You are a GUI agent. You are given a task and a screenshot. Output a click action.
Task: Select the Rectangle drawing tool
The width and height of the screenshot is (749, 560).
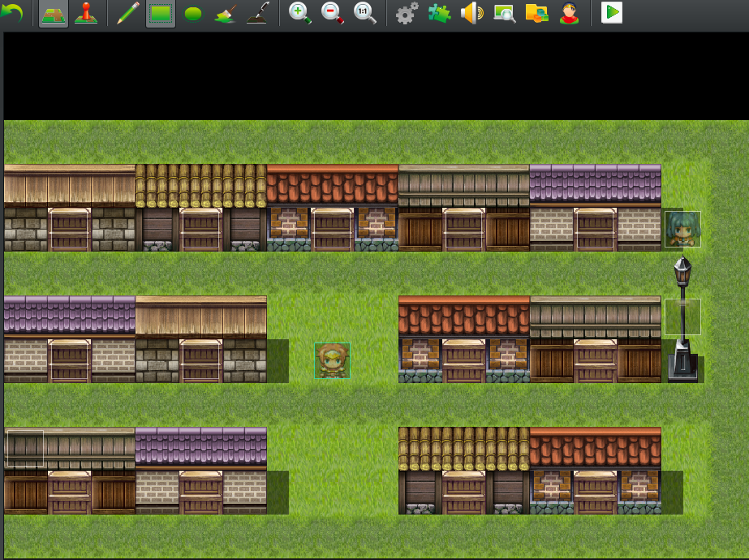point(161,13)
